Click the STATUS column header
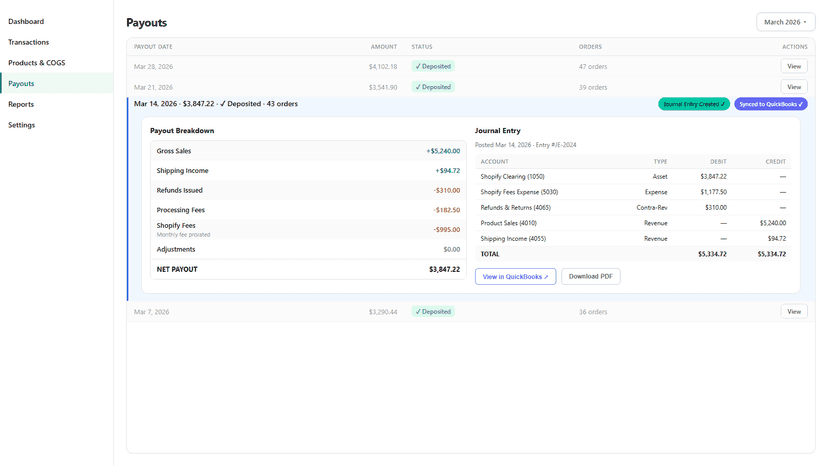This screenshot has height=466, width=828. click(422, 46)
